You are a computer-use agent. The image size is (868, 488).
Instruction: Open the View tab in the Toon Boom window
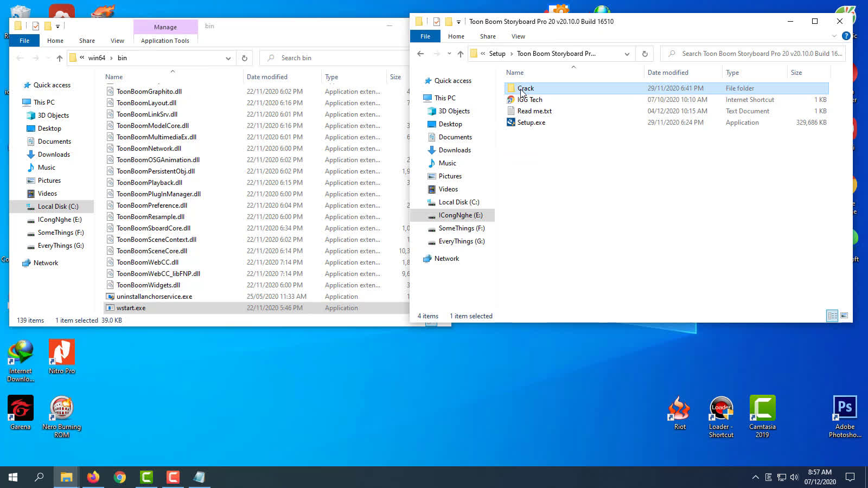(x=518, y=36)
